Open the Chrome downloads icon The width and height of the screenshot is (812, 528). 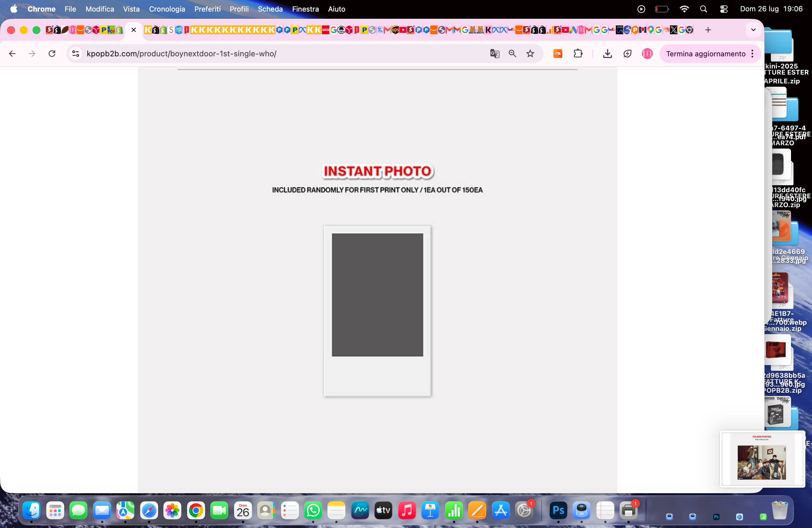607,54
